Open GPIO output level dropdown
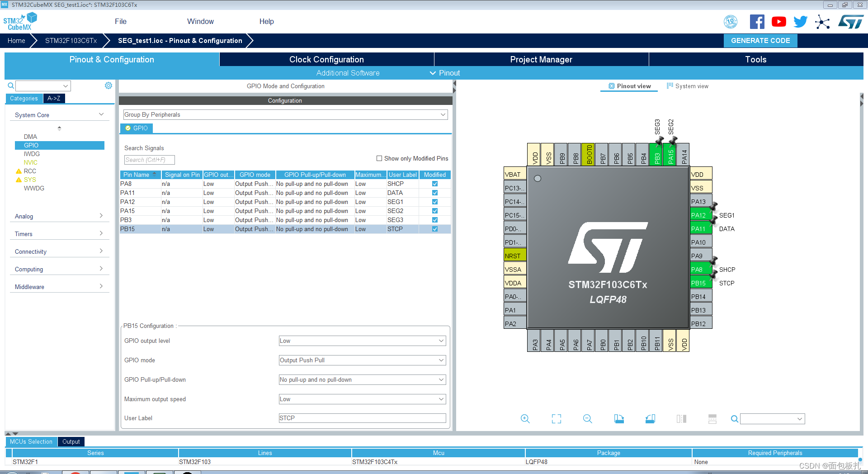This screenshot has height=474, width=868. click(x=363, y=341)
